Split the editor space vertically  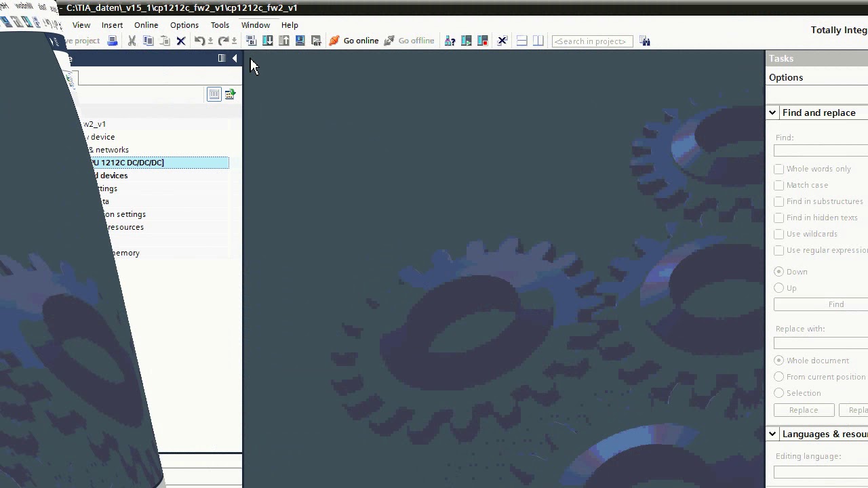(x=538, y=41)
